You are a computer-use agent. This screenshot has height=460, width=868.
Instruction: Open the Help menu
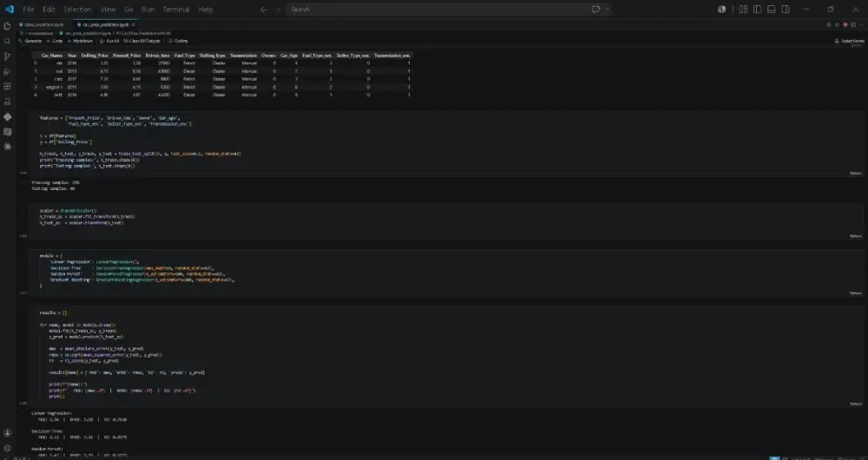206,10
